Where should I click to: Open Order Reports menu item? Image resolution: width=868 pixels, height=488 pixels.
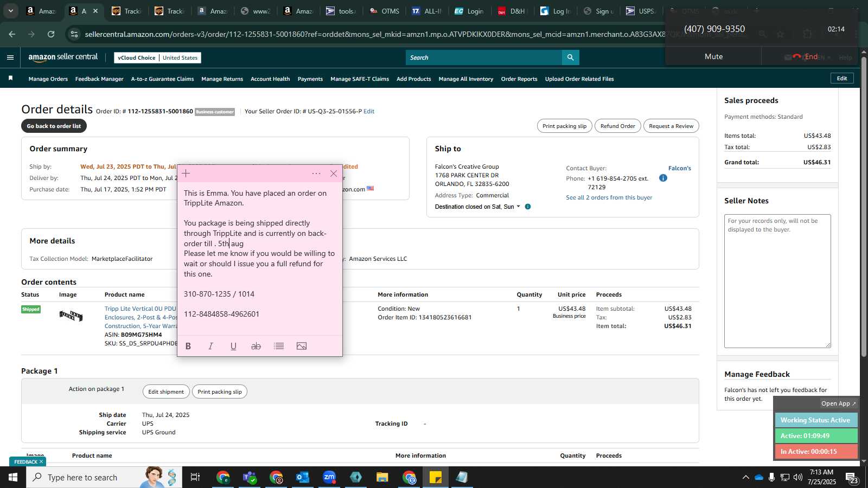519,79
